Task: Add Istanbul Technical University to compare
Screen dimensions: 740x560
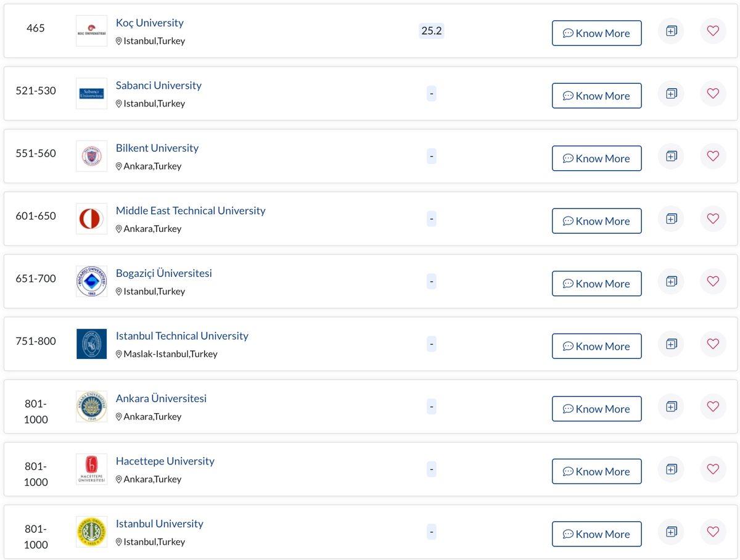Action: (x=671, y=344)
